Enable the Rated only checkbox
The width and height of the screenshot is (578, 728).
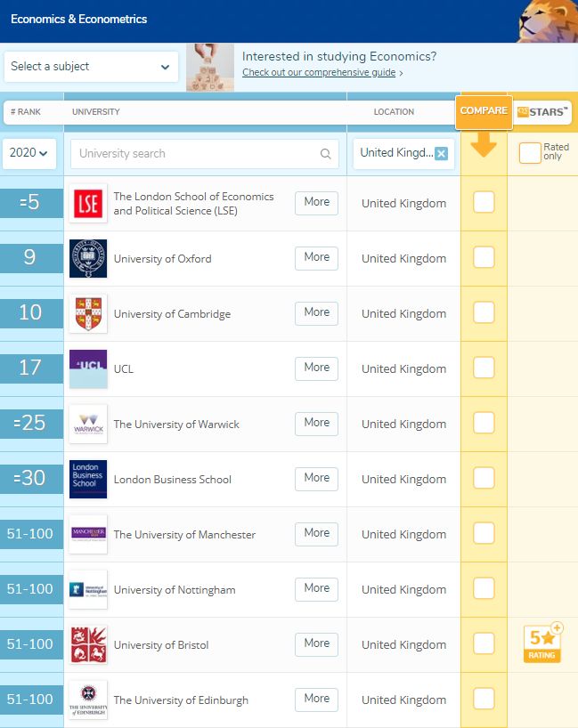530,153
